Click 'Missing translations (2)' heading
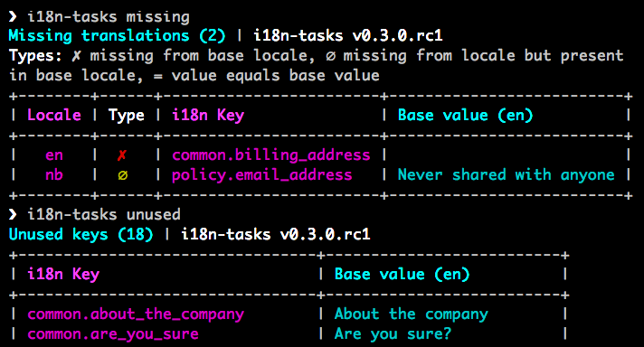644x347 pixels. [117, 36]
